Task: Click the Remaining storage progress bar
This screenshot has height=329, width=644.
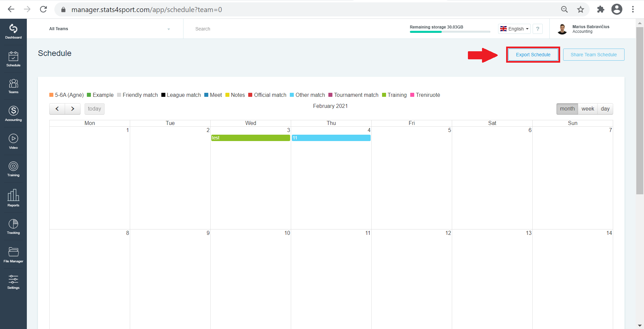Action: click(x=450, y=32)
